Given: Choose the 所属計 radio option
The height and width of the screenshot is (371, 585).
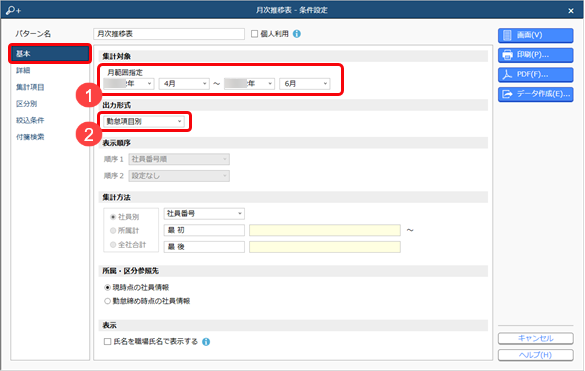Looking at the screenshot, I should pos(113,231).
